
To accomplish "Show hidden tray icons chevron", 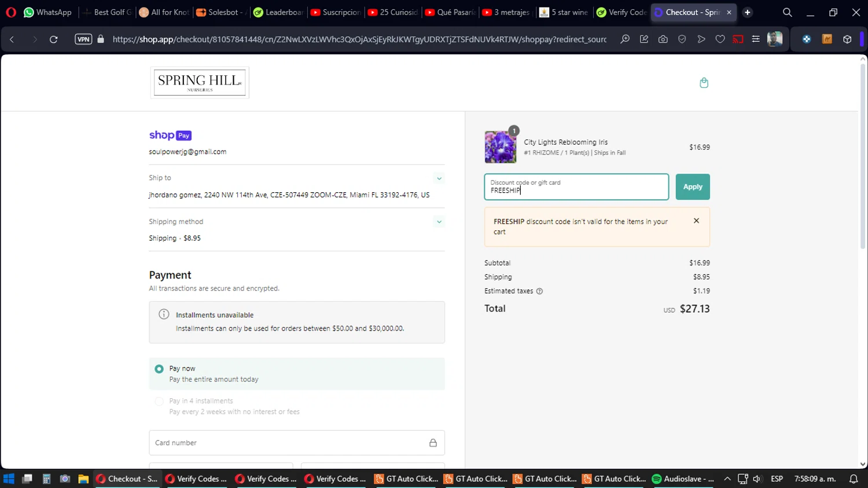I will coord(727,479).
